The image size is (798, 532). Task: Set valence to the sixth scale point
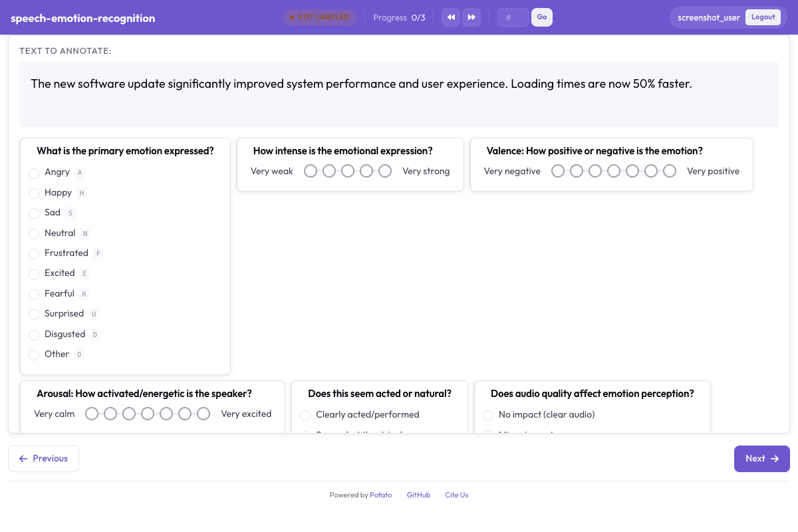651,171
